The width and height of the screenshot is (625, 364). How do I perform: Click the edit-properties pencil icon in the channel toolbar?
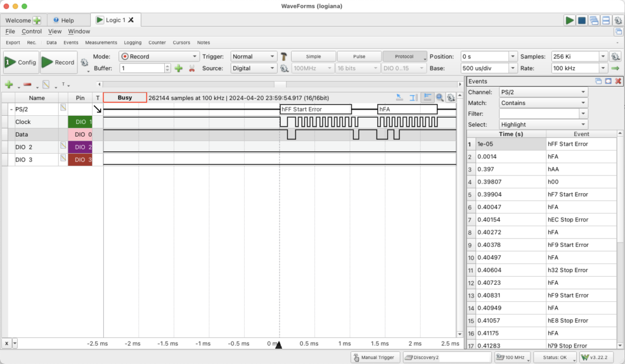tap(46, 84)
